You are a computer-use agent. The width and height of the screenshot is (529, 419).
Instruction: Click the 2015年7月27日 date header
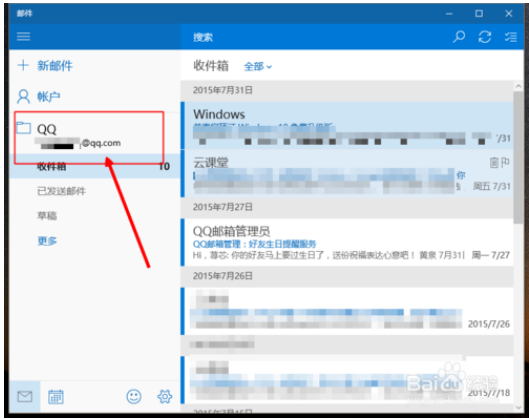click(223, 207)
